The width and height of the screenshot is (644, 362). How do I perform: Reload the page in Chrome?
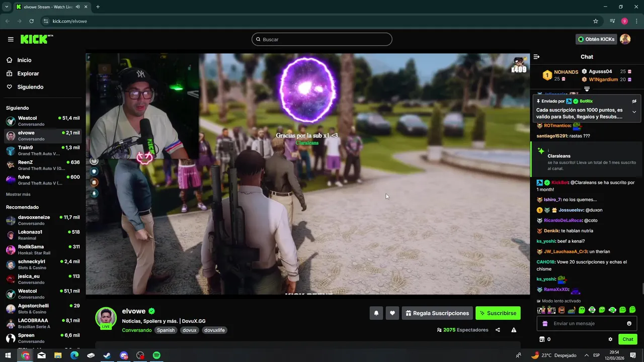click(x=31, y=21)
